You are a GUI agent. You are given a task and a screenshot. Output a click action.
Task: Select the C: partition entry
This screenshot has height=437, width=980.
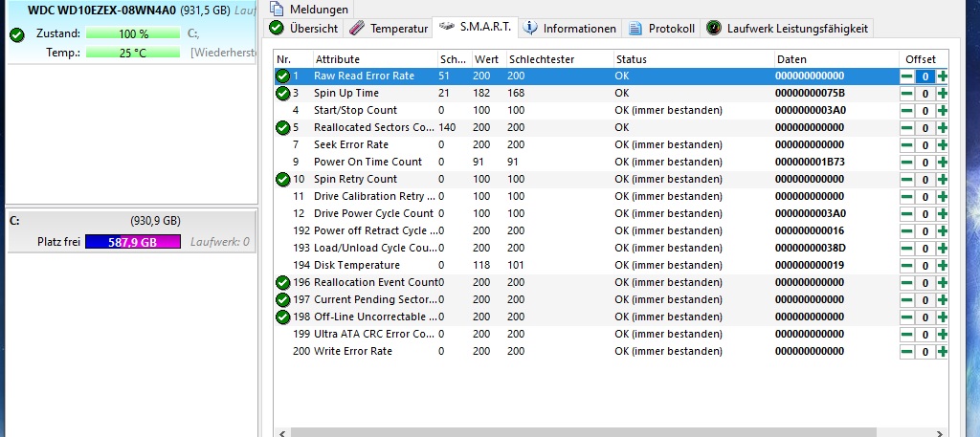click(x=130, y=231)
